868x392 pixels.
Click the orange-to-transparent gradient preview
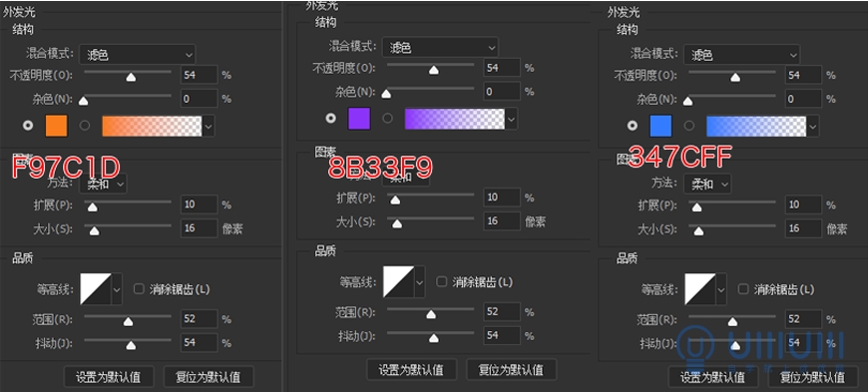click(x=153, y=127)
